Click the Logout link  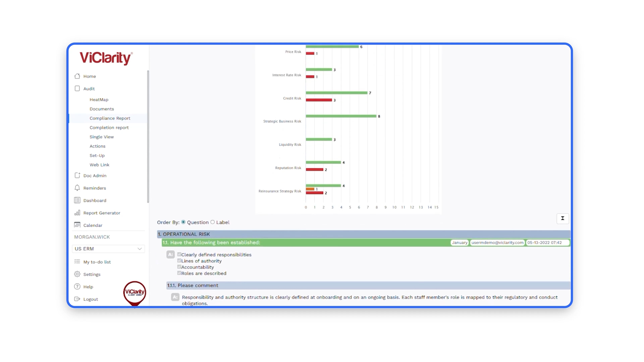point(91,299)
